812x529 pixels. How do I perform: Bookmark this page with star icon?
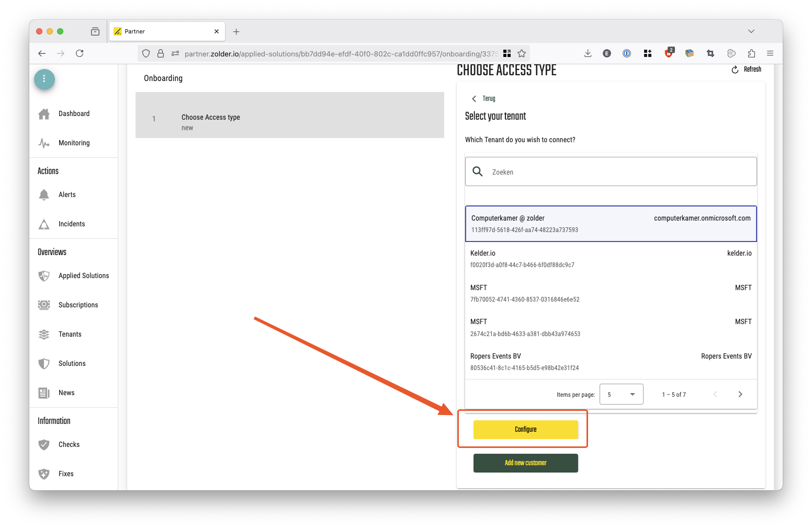point(522,53)
